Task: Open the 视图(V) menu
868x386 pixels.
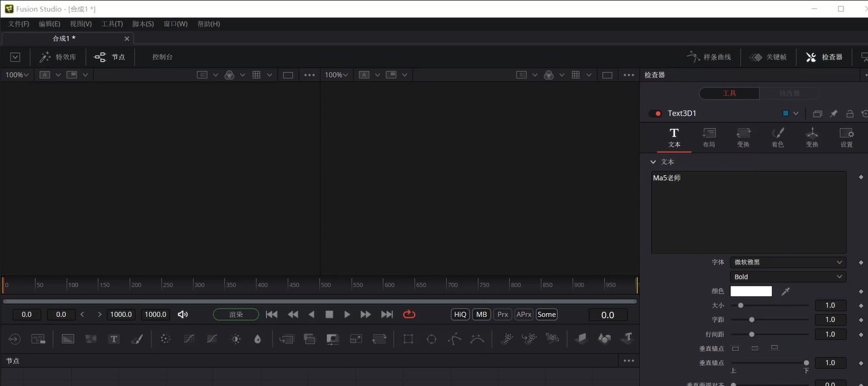Action: coord(81,24)
